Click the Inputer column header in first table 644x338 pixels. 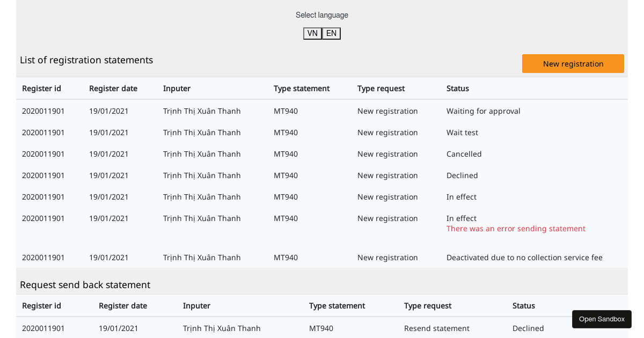pyautogui.click(x=177, y=89)
